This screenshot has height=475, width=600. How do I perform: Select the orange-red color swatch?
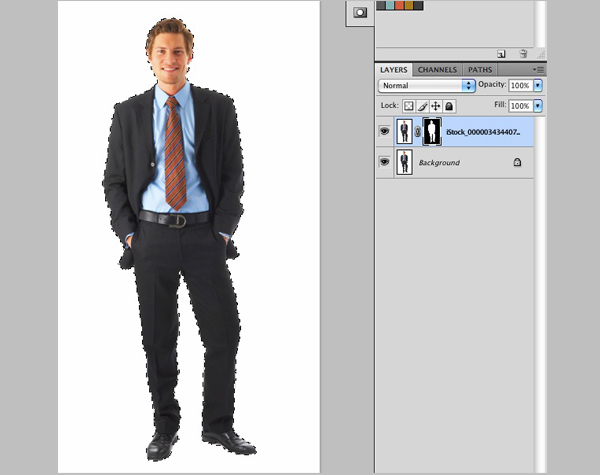400,5
